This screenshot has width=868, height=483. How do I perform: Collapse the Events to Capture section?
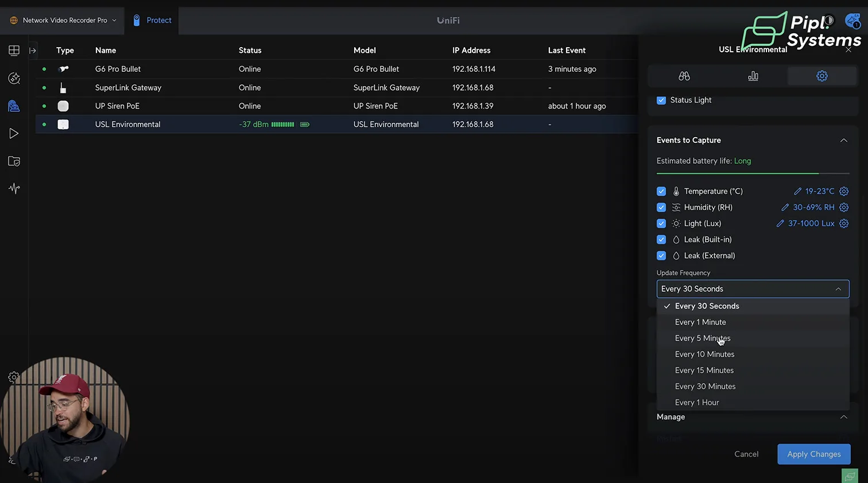(843, 141)
